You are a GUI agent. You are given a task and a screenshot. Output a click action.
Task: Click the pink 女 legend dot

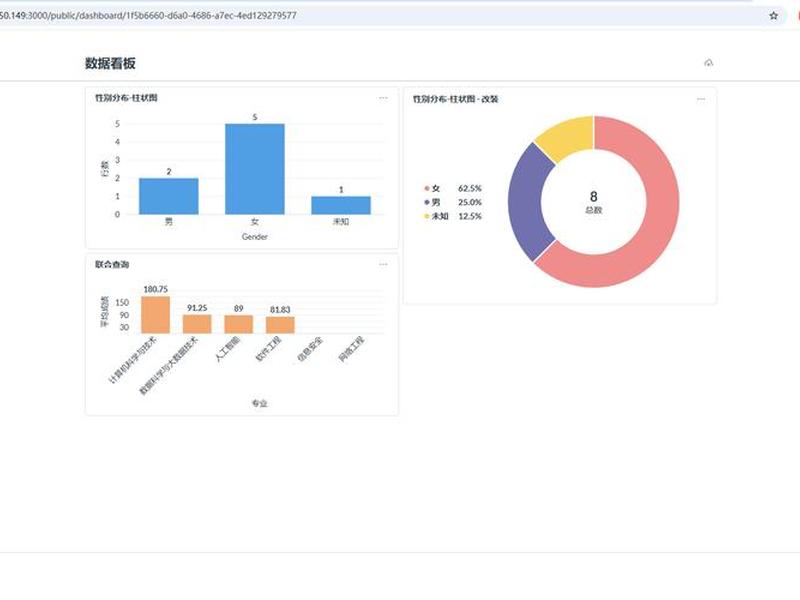(427, 188)
